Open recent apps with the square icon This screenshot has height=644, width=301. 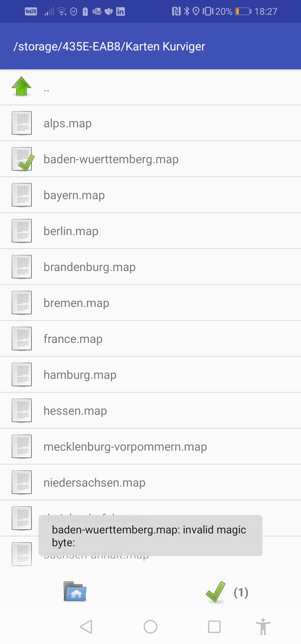(x=214, y=627)
